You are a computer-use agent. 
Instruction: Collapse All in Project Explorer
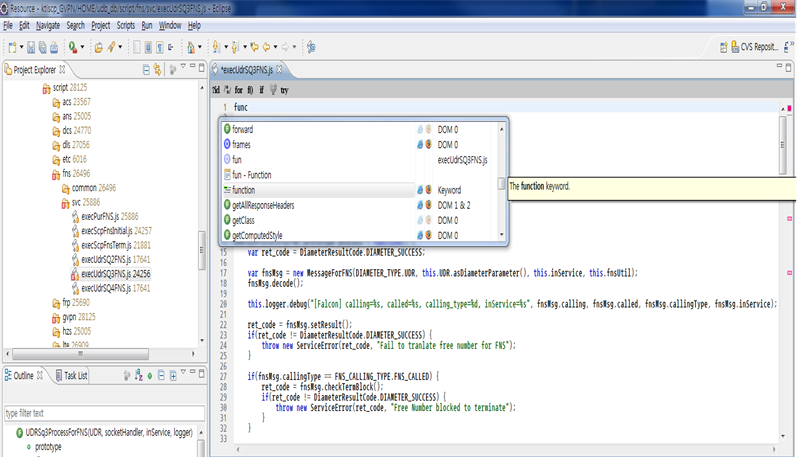(x=146, y=70)
